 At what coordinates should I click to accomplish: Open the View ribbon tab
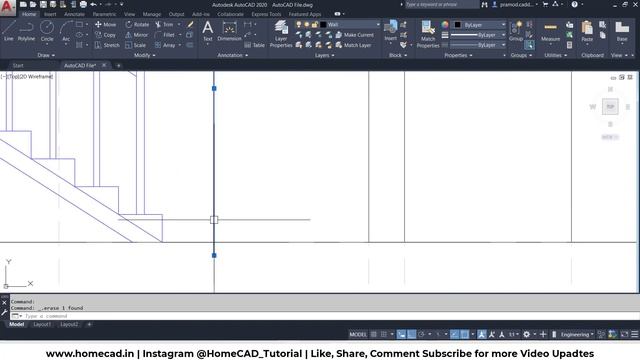point(129,14)
